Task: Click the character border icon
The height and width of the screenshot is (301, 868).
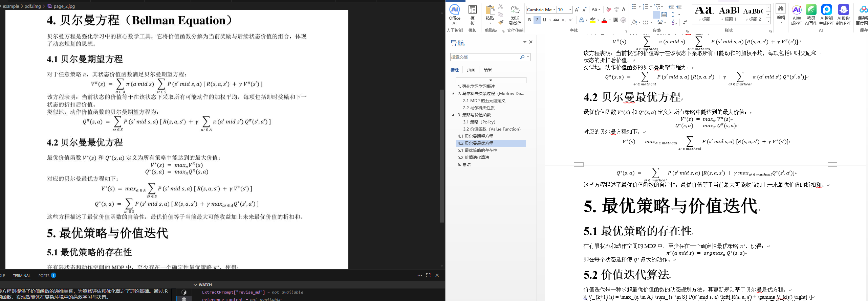Action: click(624, 9)
